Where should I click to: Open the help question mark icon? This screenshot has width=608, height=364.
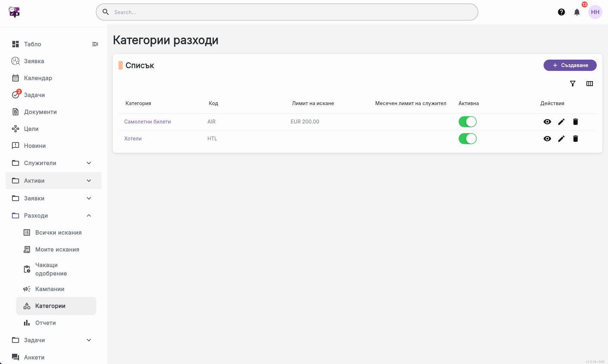[x=561, y=12]
